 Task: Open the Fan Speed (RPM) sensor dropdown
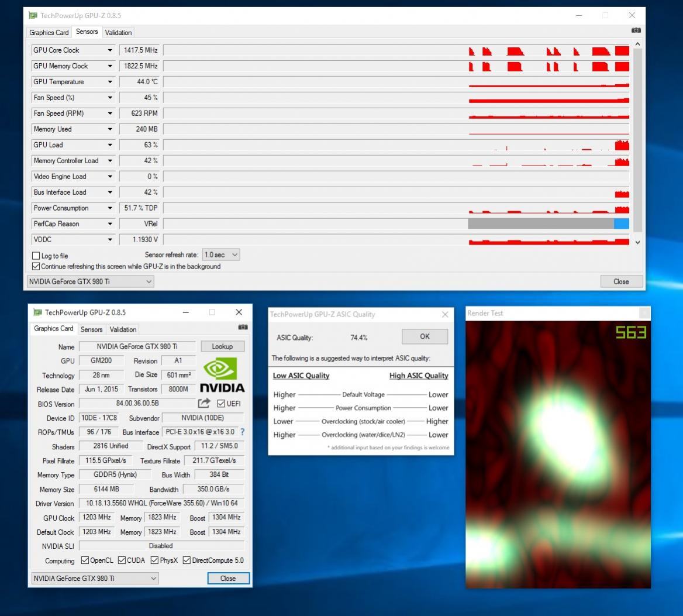point(110,113)
